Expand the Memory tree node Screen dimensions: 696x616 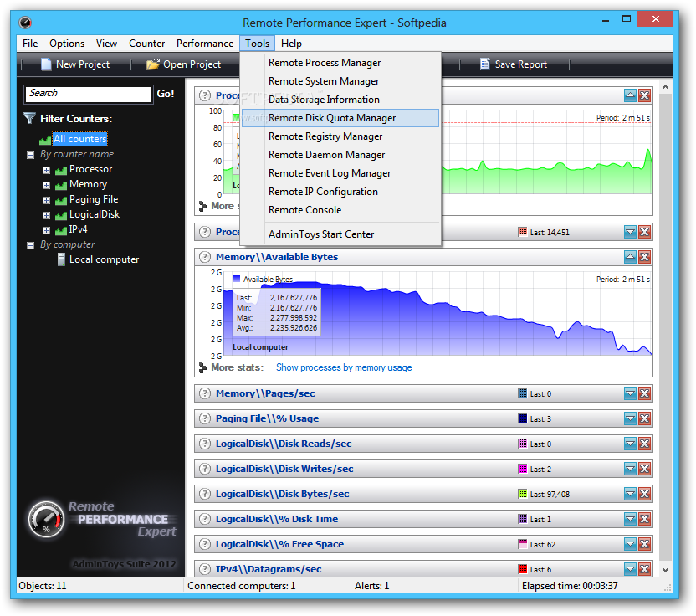click(46, 185)
